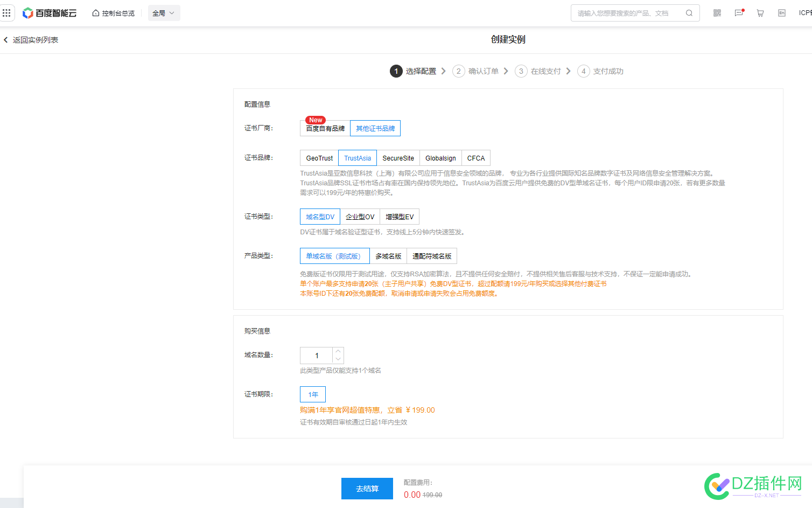The height and width of the screenshot is (508, 812).
Task: Select CFCA certificate brand
Action: click(476, 158)
